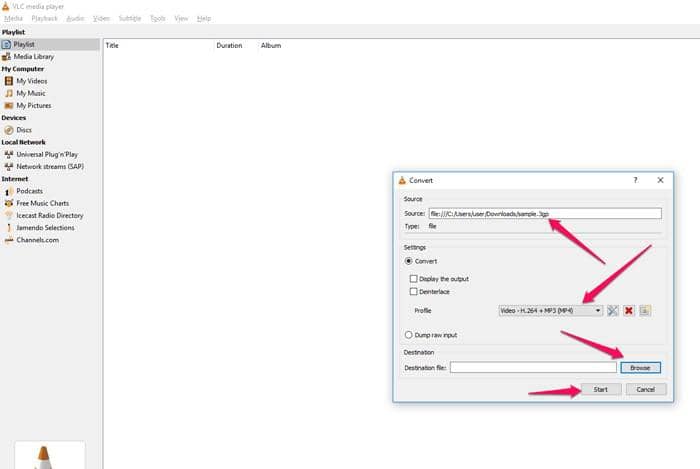Image resolution: width=700 pixels, height=469 pixels.
Task: Open Icecast Radio Directory
Action: (x=49, y=215)
